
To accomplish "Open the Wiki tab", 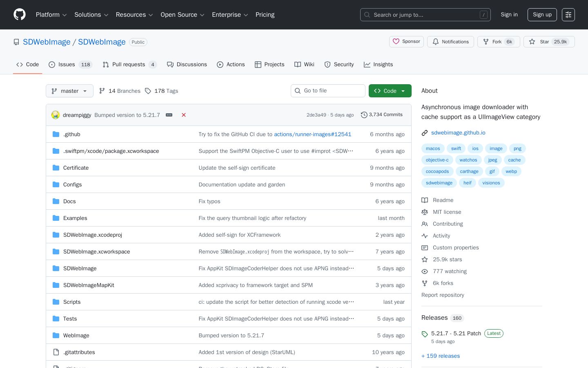I will click(x=304, y=65).
